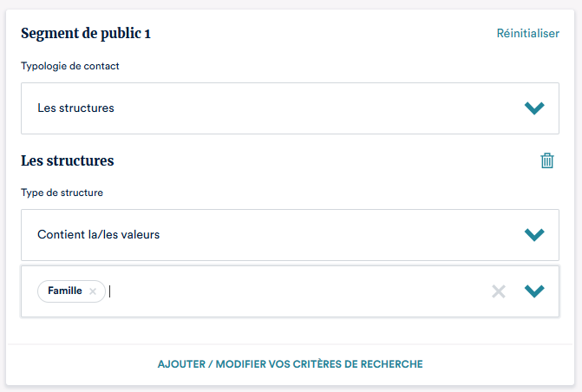Click the Segment de public 1 heading
This screenshot has width=582, height=392.
click(x=85, y=34)
